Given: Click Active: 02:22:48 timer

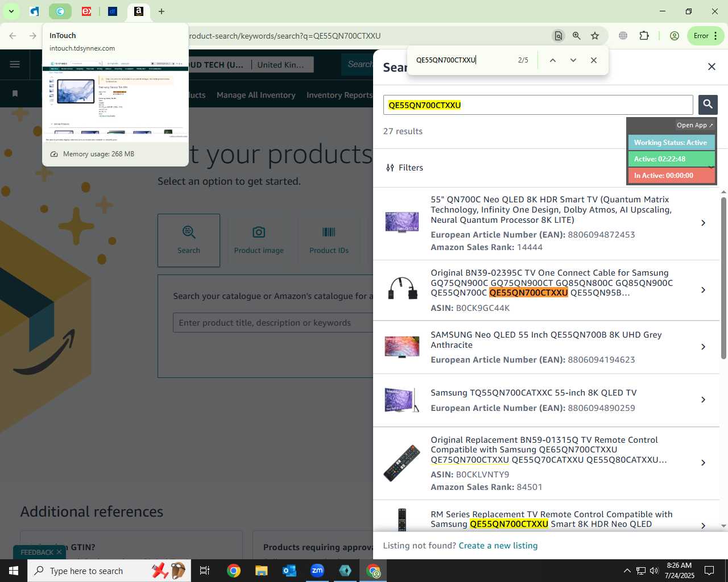Looking at the screenshot, I should tap(671, 159).
